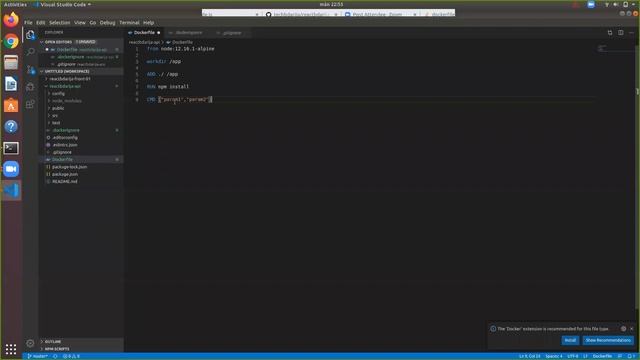Change encoding via UTF-8 status entry

tap(573, 356)
